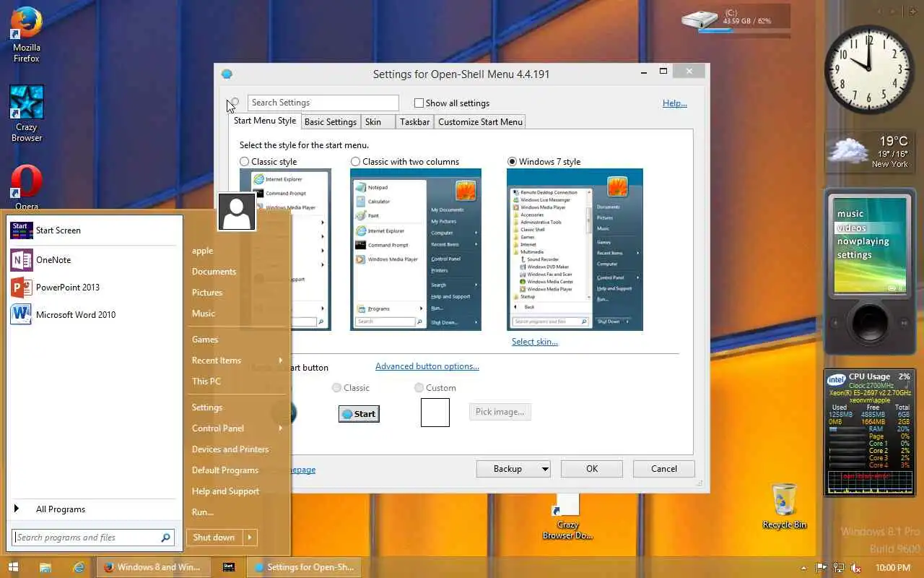Screen dimensions: 924x578
Task: Open the Shut down options arrow
Action: (250, 538)
